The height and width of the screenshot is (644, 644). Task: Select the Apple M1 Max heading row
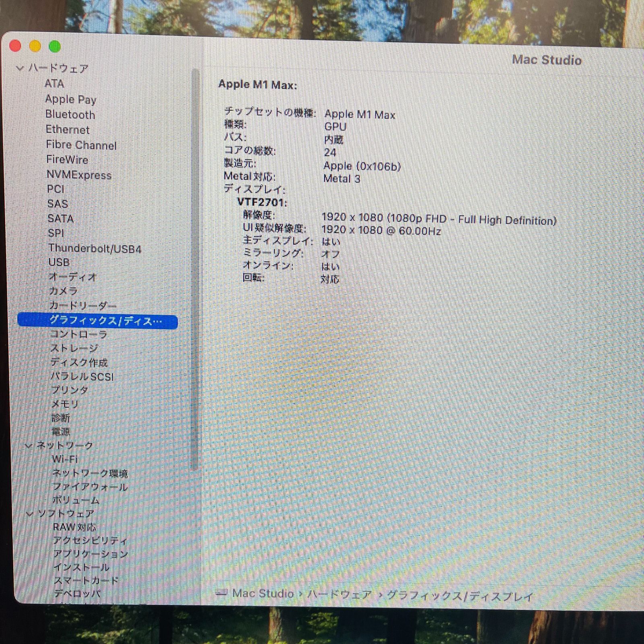258,85
